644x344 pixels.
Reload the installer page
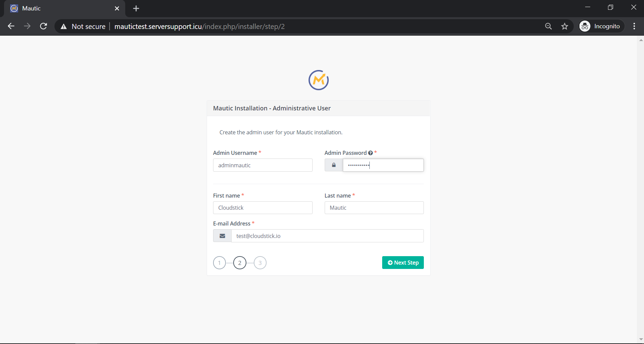pyautogui.click(x=43, y=26)
